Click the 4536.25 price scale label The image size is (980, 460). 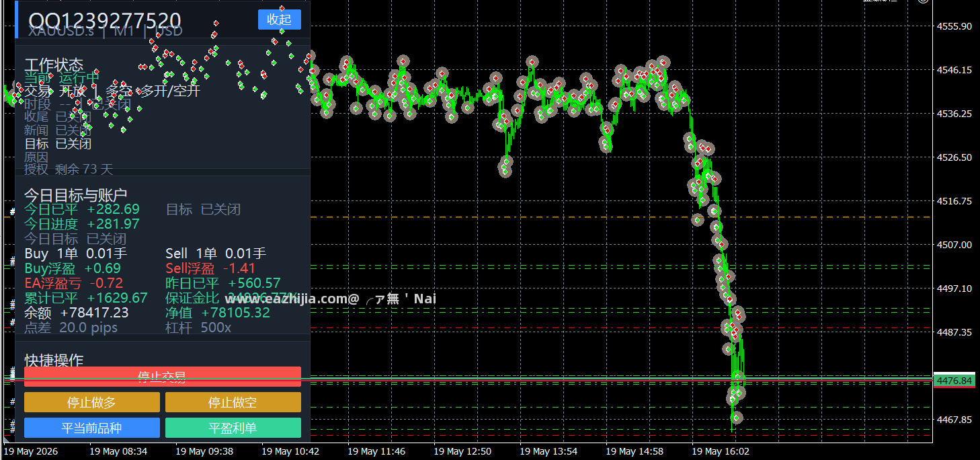pos(954,114)
